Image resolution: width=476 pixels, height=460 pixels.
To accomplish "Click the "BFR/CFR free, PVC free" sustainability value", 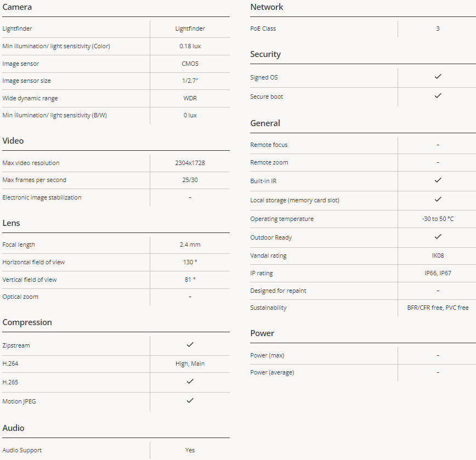I will click(x=438, y=308).
